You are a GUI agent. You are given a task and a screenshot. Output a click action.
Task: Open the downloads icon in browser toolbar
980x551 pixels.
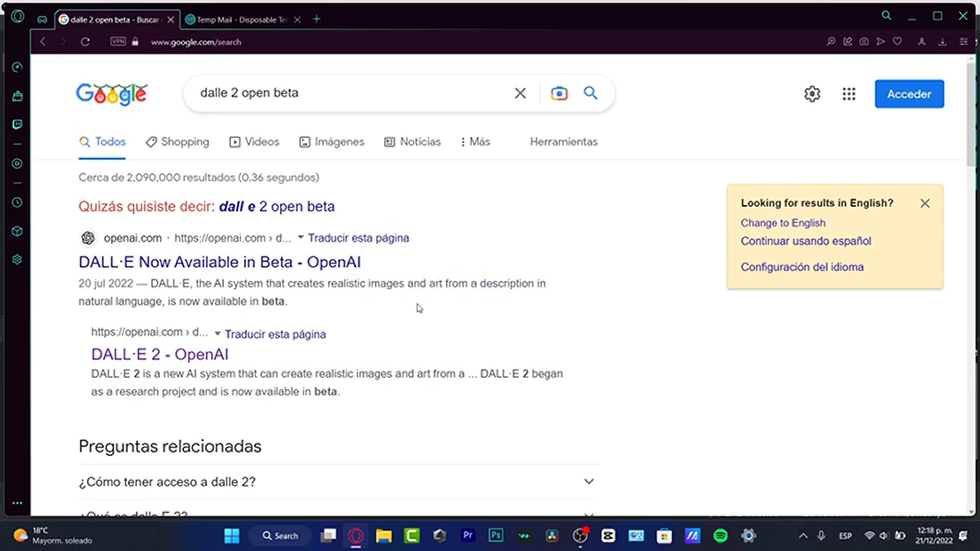tap(943, 42)
